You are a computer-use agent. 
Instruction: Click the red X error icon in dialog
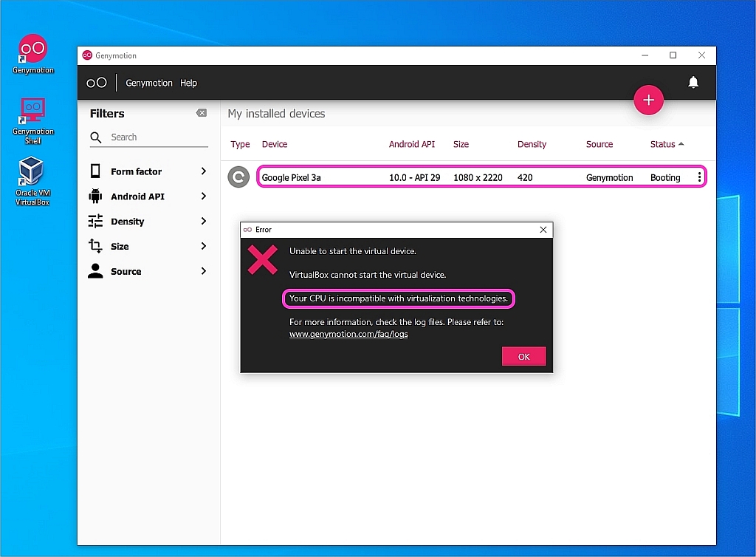pos(262,260)
